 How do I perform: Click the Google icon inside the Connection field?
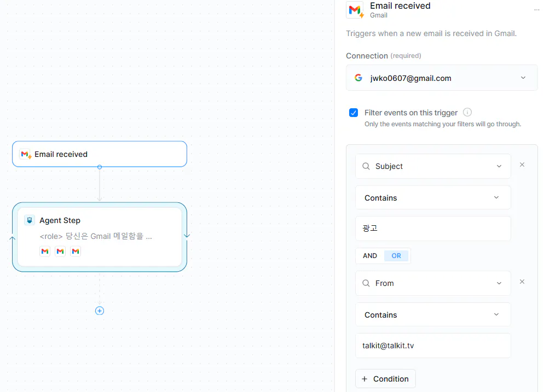pos(358,78)
